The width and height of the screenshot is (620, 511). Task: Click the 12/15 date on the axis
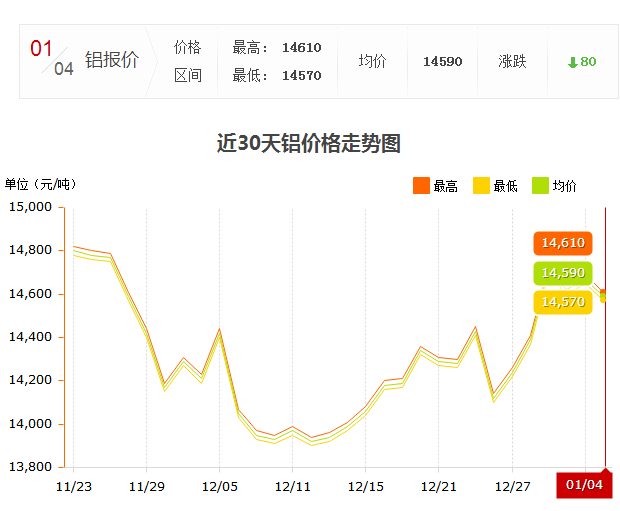coord(365,485)
